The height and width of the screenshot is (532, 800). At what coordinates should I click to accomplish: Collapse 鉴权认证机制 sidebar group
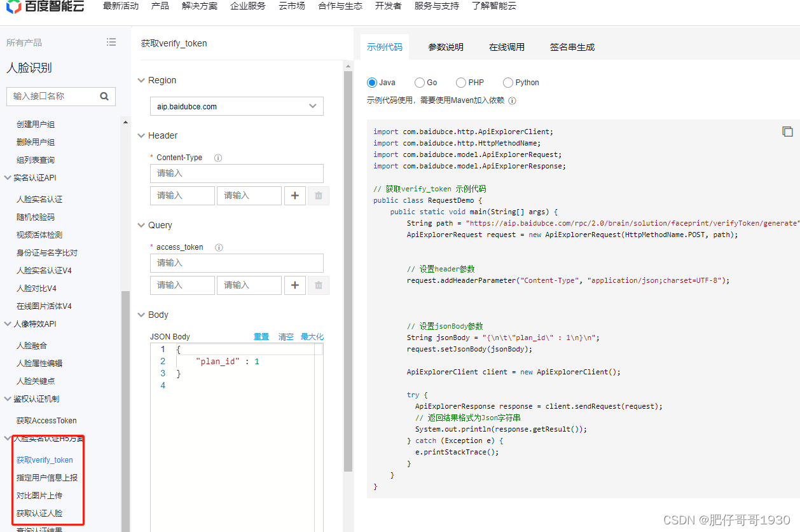8,399
